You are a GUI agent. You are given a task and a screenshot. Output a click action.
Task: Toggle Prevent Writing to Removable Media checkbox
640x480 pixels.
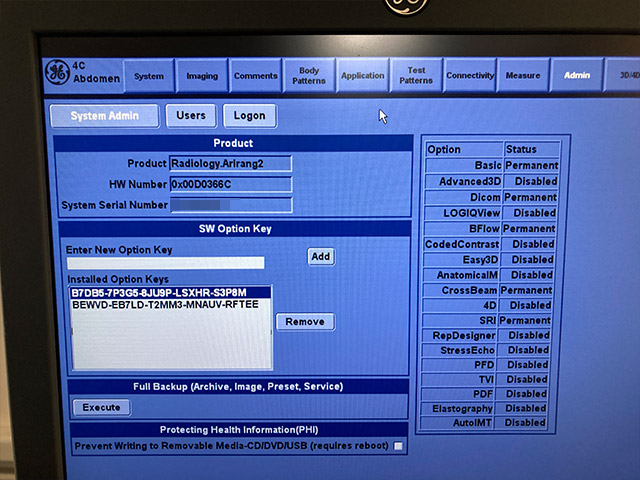pyautogui.click(x=398, y=446)
